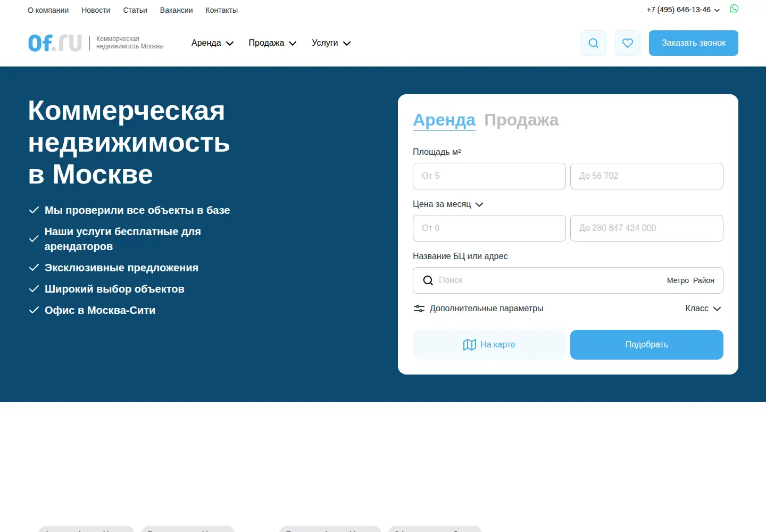The width and height of the screenshot is (766, 532).
Task: Switch to Продажа tab in search form
Action: click(x=521, y=120)
